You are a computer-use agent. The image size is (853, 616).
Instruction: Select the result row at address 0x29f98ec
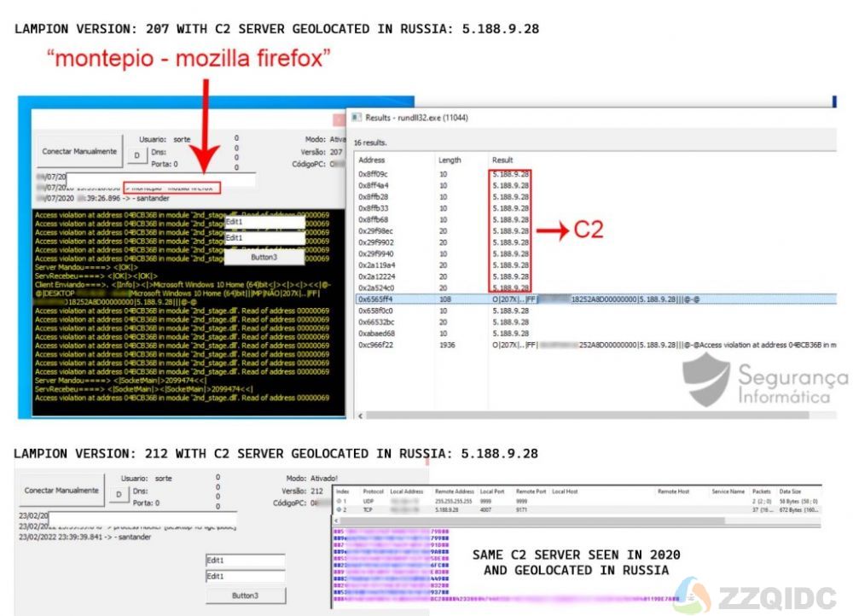595,231
